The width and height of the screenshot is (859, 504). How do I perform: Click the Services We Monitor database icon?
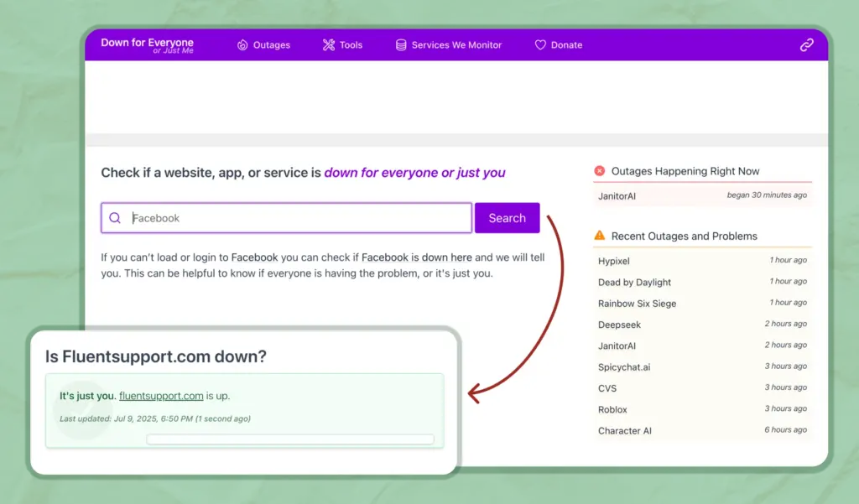coord(401,45)
